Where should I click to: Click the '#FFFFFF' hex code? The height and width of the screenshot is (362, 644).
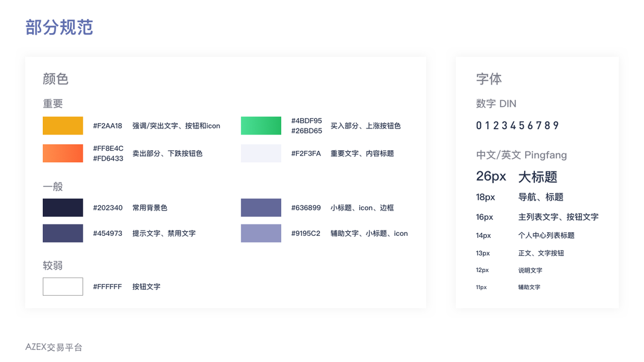pos(107,287)
